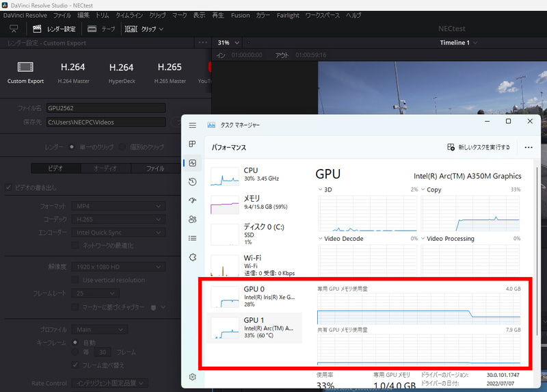Select Automatic keyframes radio button
547x392 pixels.
click(x=75, y=343)
